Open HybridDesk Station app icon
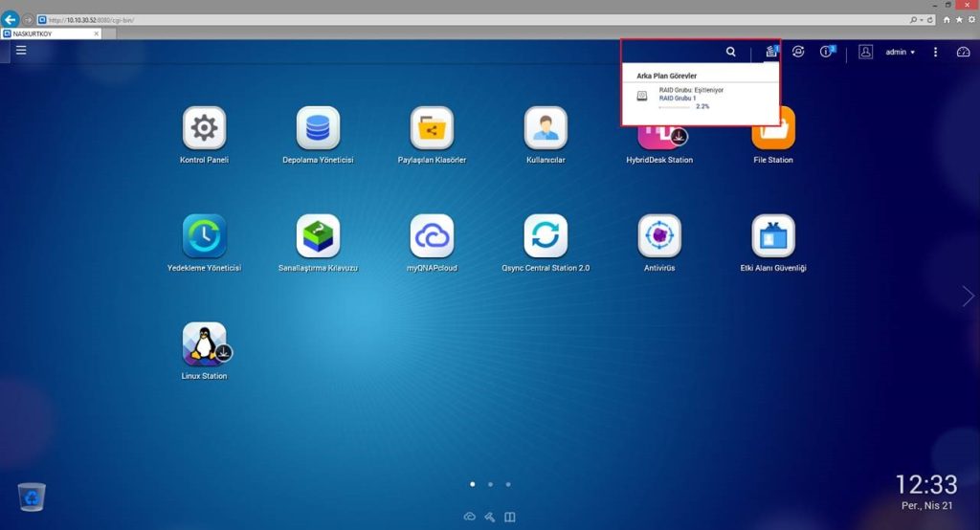 (x=659, y=138)
